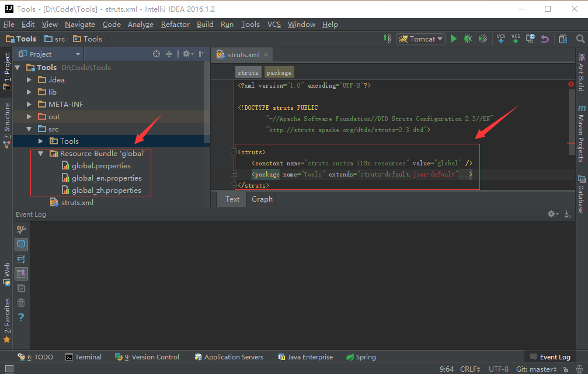Open the Application Servers tool window
This screenshot has width=588, height=374.
tap(229, 356)
